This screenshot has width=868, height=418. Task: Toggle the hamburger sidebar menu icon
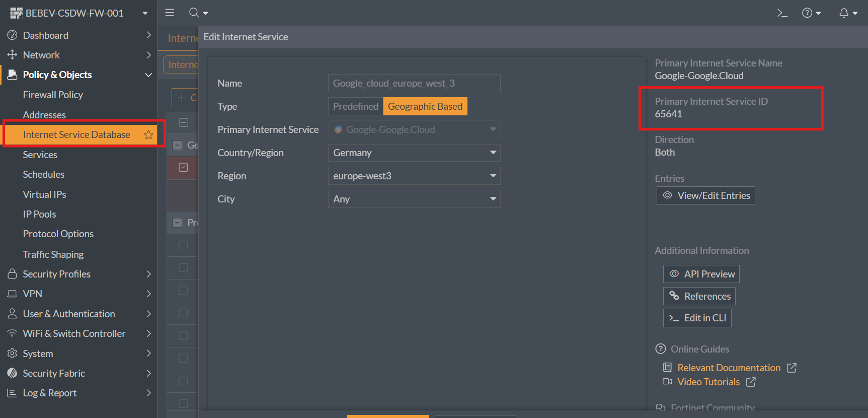pos(170,13)
